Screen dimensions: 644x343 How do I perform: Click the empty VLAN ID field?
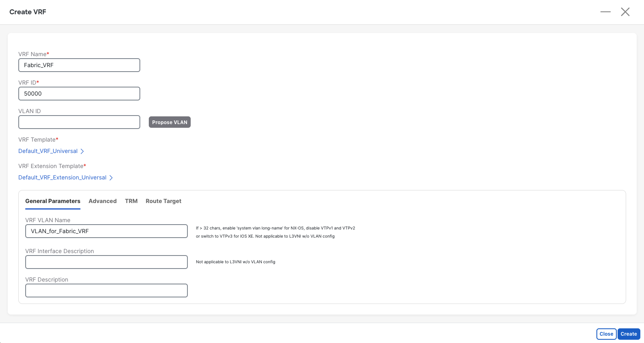click(79, 122)
